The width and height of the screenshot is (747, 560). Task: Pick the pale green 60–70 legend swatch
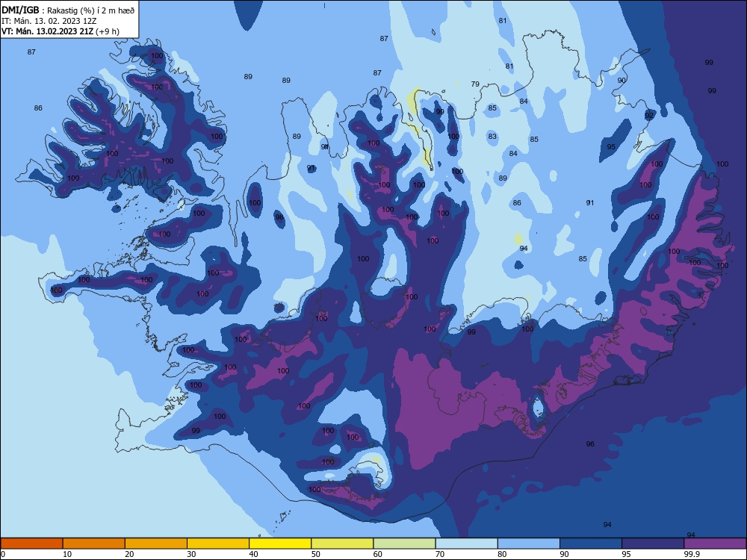pyautogui.click(x=404, y=544)
